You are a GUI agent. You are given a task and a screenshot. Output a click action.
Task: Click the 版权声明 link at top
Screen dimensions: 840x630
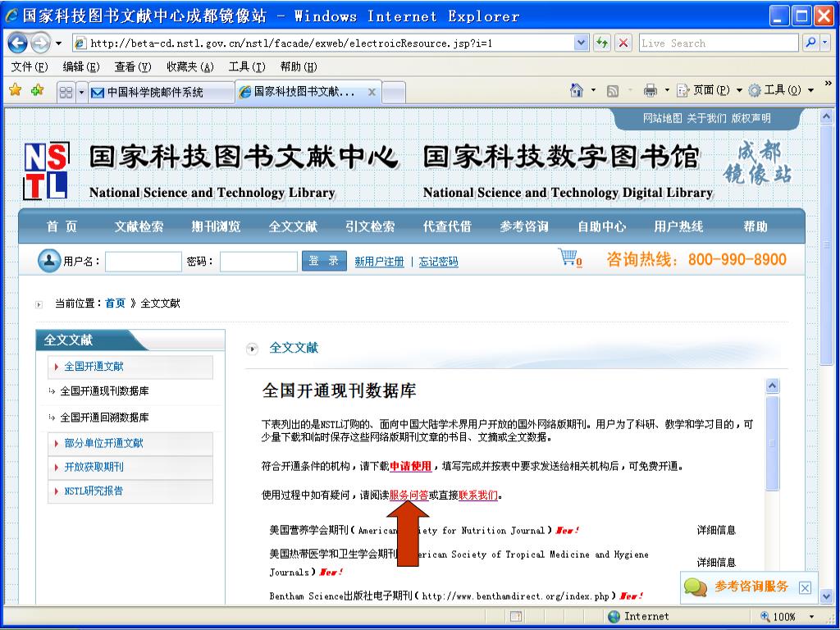751,118
